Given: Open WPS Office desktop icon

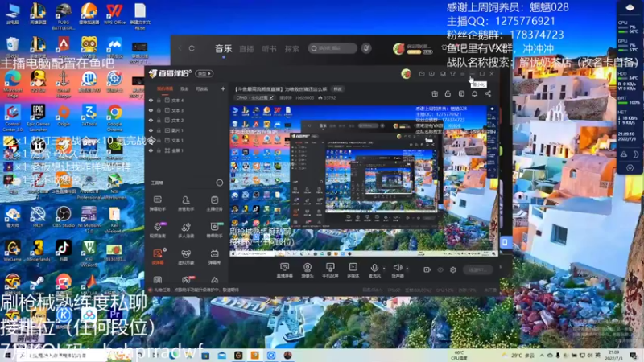Looking at the screenshot, I should point(114,14).
